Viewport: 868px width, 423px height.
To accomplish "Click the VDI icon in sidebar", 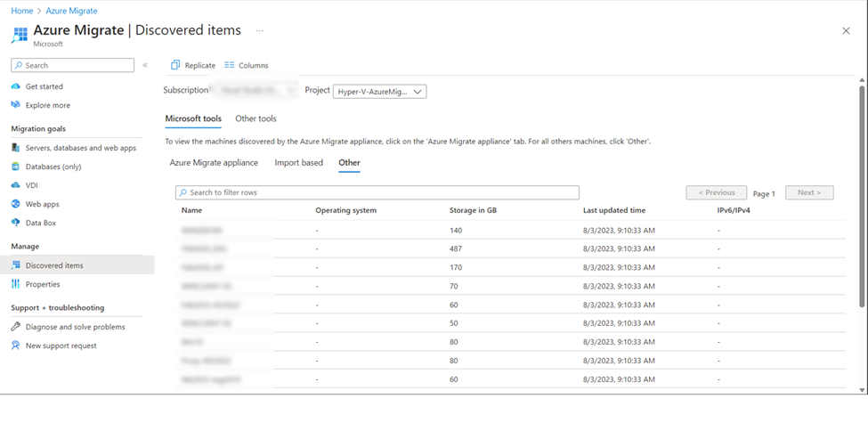I will pyautogui.click(x=15, y=185).
